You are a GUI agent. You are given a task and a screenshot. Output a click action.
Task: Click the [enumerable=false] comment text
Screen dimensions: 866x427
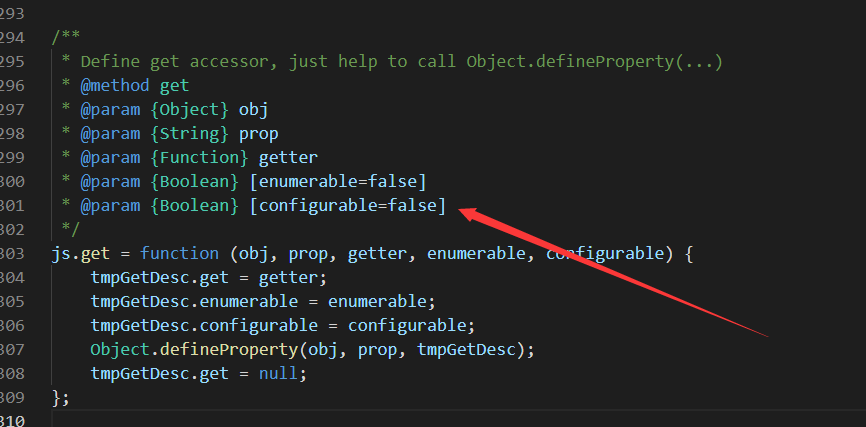tap(337, 181)
